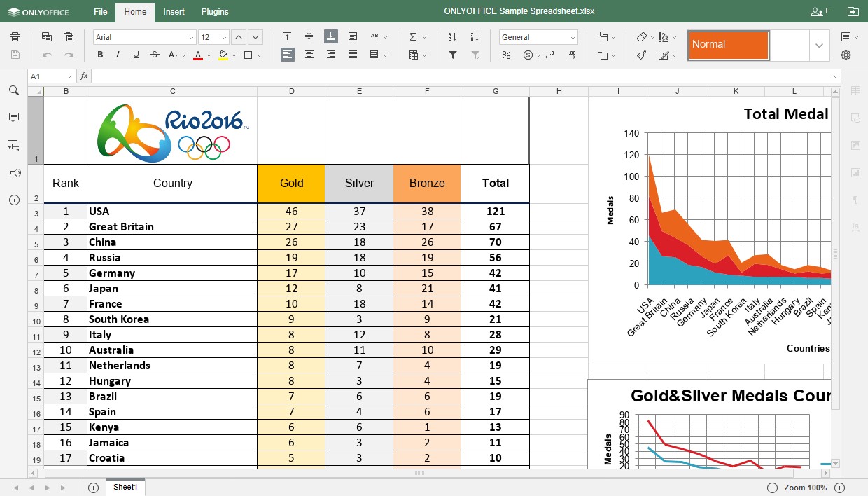
Task: Toggle Bold formatting
Action: tap(100, 55)
